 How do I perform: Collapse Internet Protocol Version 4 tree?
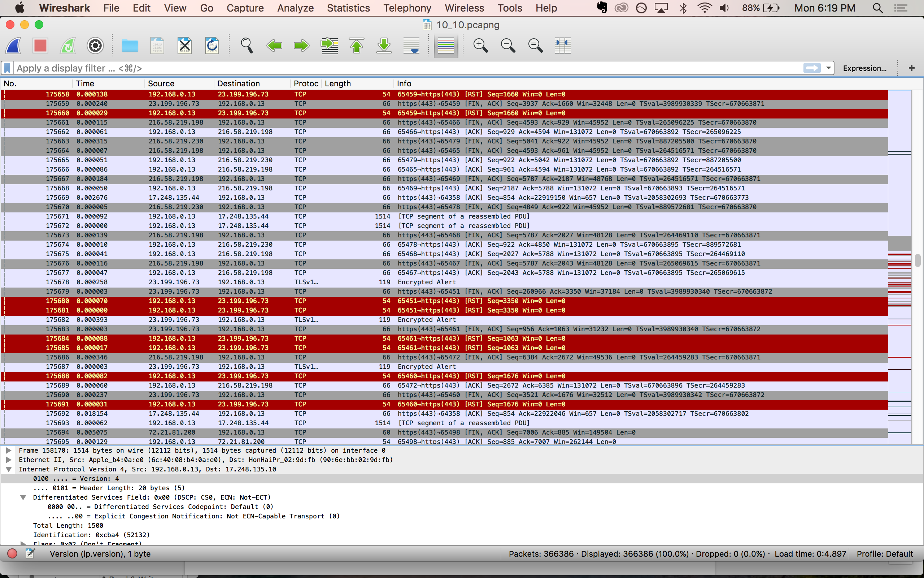point(8,469)
